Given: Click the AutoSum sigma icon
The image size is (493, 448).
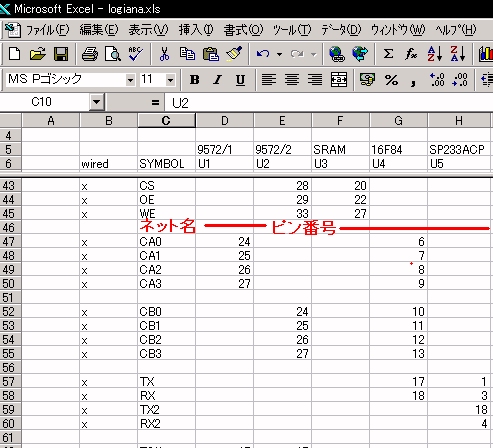Looking at the screenshot, I should (x=388, y=53).
